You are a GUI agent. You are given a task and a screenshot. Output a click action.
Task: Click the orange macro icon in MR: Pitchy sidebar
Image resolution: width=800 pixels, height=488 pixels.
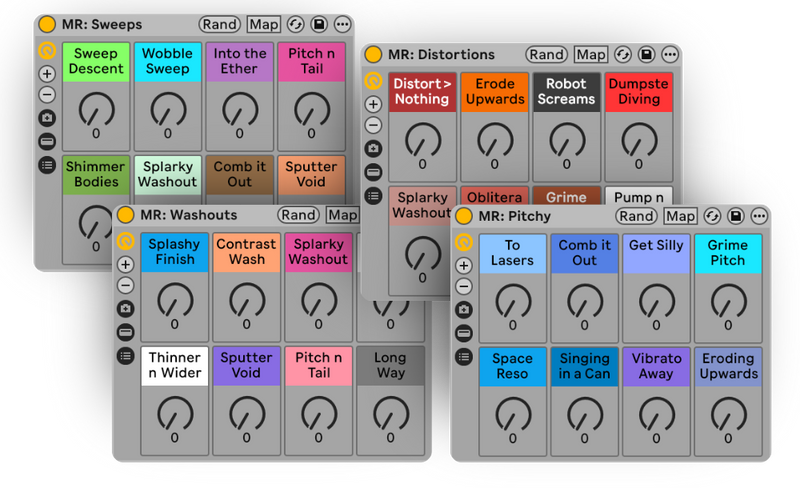[x=463, y=241]
